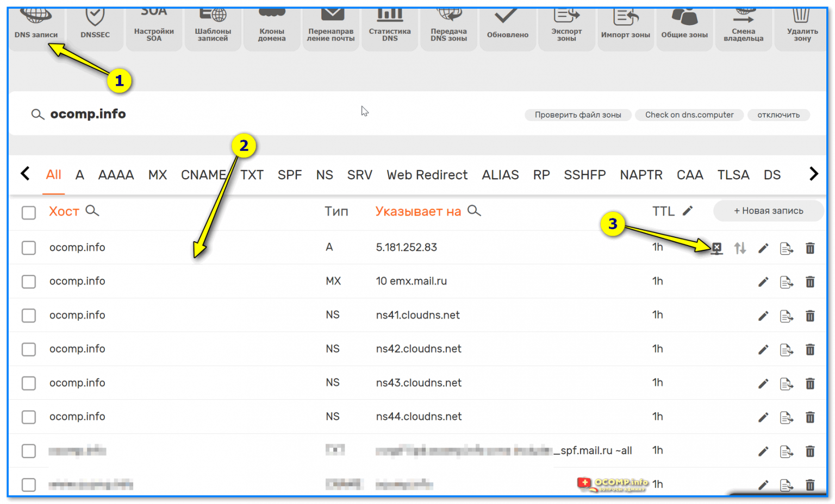Delete the ns44.cloudns.net record
Viewport: 835px width, 504px height.
(810, 418)
